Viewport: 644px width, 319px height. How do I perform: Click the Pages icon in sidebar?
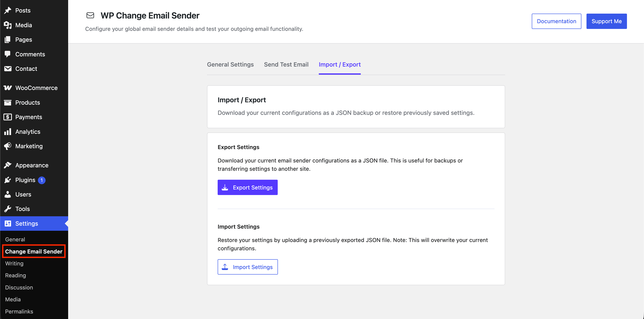(8, 39)
